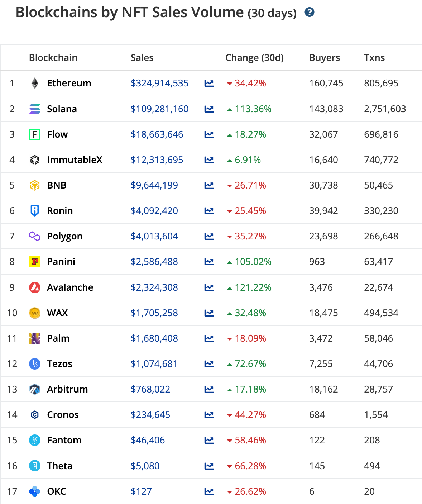Open the Ronin sales chart icon
This screenshot has width=422, height=504.
click(x=209, y=211)
